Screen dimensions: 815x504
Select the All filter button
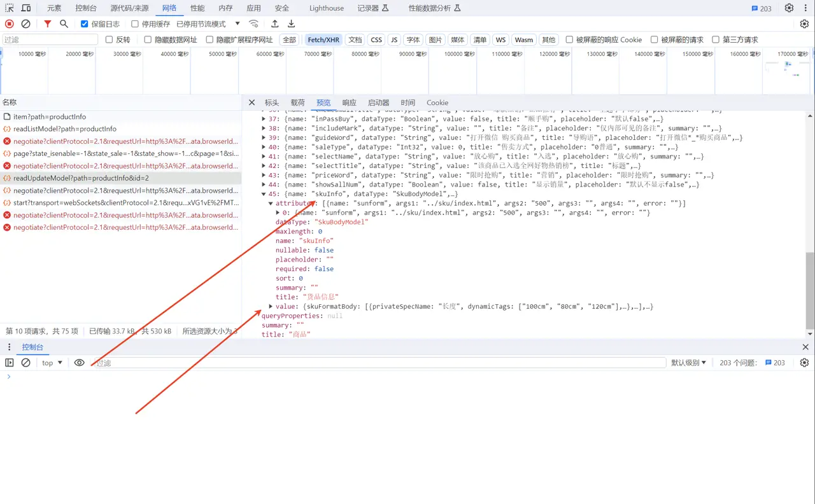[290, 39]
